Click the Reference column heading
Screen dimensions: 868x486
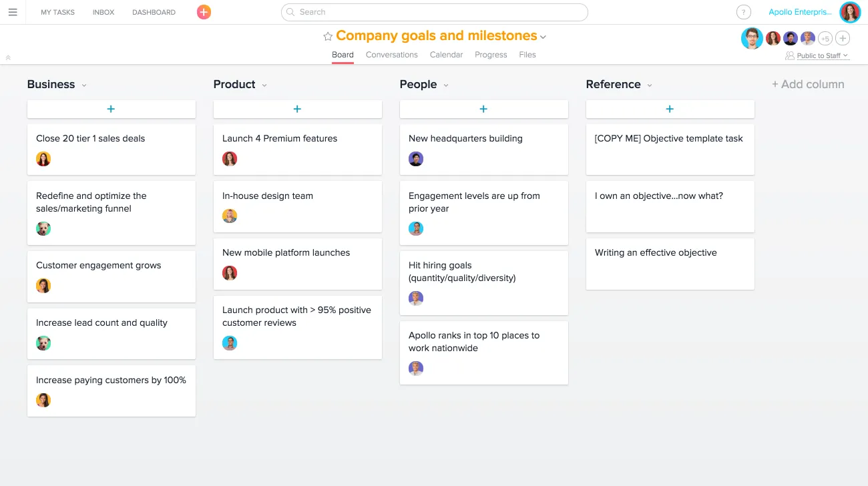(x=613, y=84)
